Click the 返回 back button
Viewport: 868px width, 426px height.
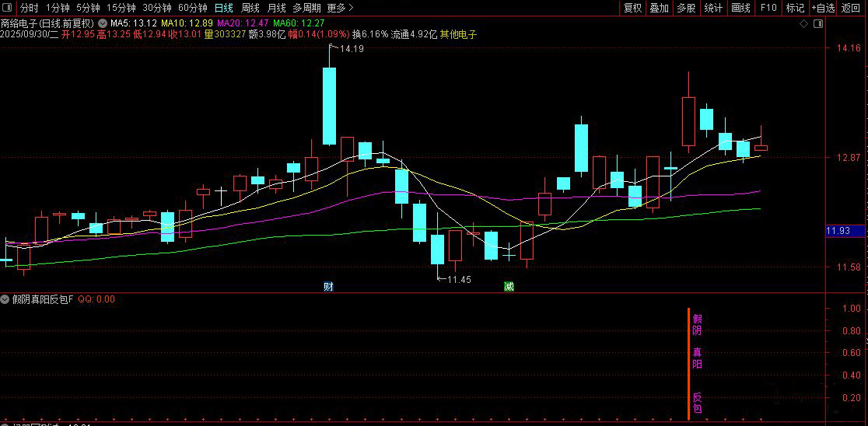(x=851, y=9)
